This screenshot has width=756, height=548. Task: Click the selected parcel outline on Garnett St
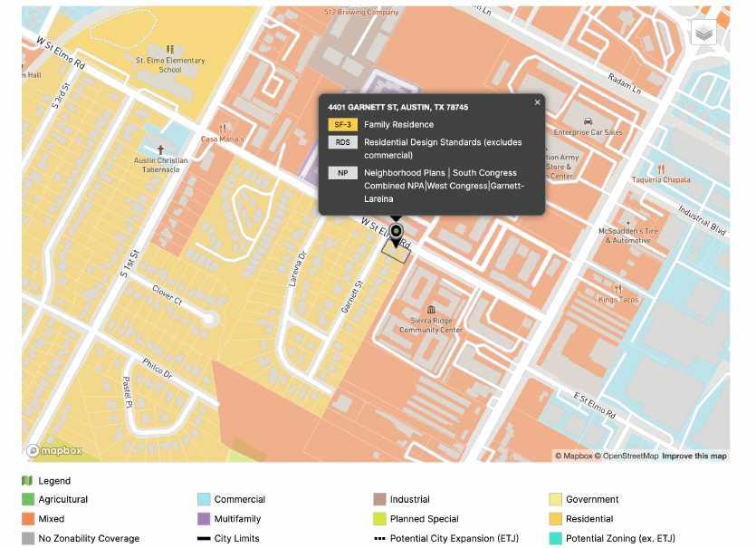coord(397,252)
